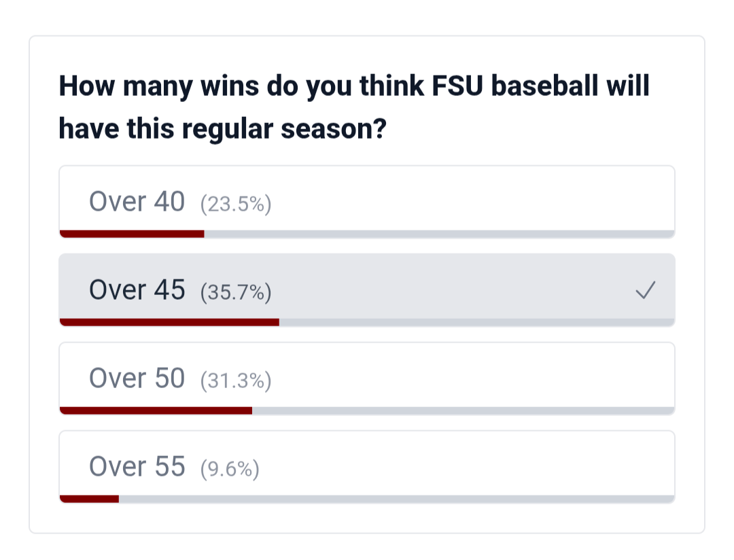Viewport: 734px width, 560px height.
Task: Click the 9.6% result percentage
Action: pyautogui.click(x=230, y=469)
